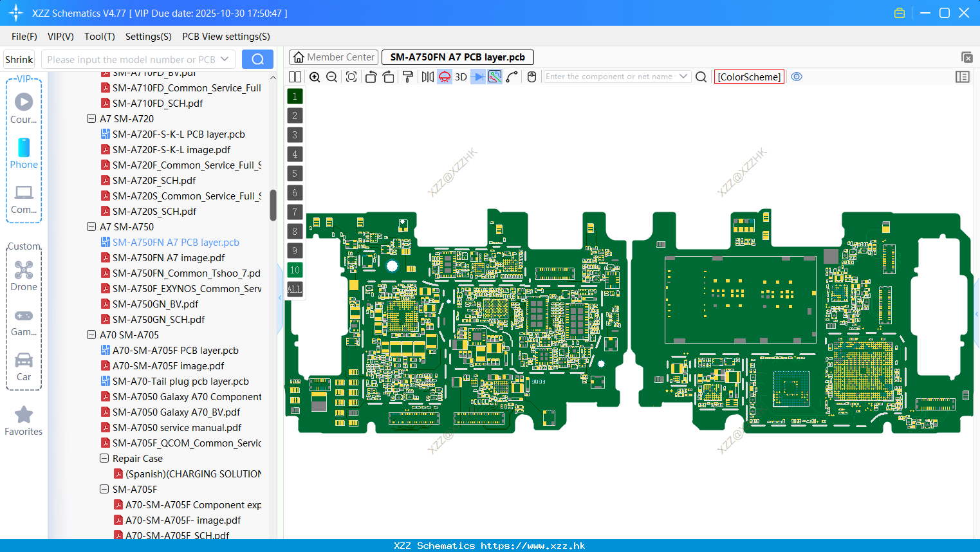Switch to SM-A750FN A7 PCB layer.pcb tab
This screenshot has width=980, height=552.
tap(458, 57)
